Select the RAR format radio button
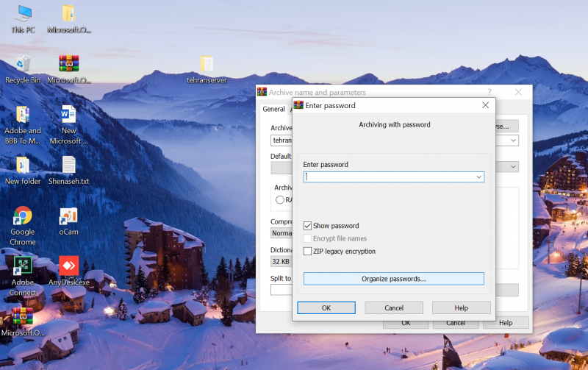The height and width of the screenshot is (370, 588). point(280,199)
